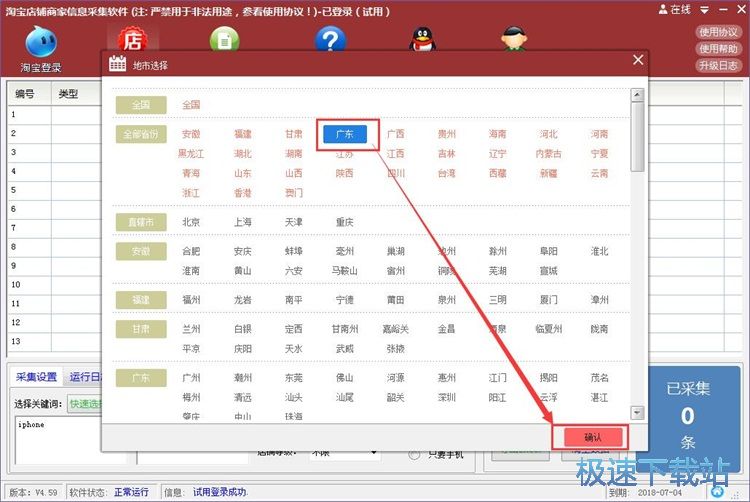Click the 快速选择 button beside 选择关键词
Viewport: 750px width, 502px height.
point(86,404)
